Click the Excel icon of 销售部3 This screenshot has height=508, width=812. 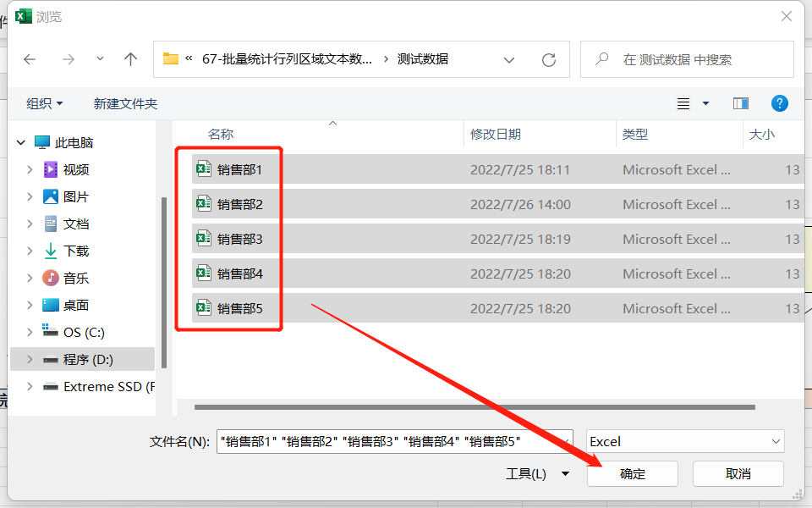204,239
